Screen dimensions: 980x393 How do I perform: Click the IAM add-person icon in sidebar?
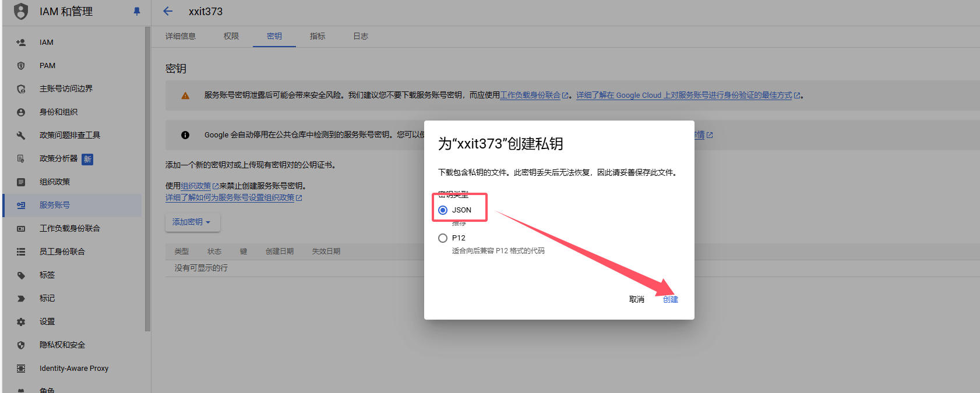(x=21, y=43)
